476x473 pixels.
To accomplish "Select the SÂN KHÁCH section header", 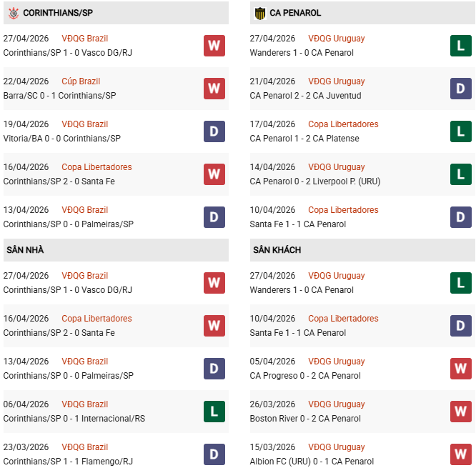I will pyautogui.click(x=277, y=250).
